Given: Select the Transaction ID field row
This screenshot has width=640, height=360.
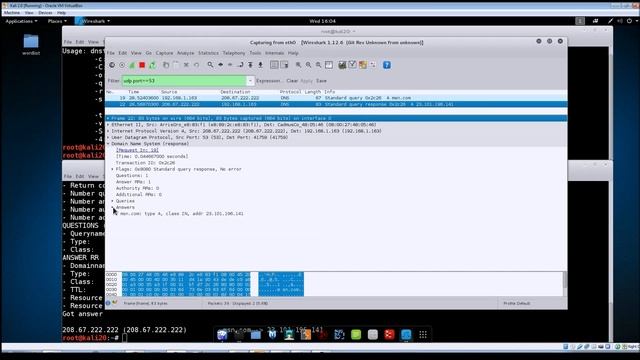Looking at the screenshot, I should click(x=145, y=163).
